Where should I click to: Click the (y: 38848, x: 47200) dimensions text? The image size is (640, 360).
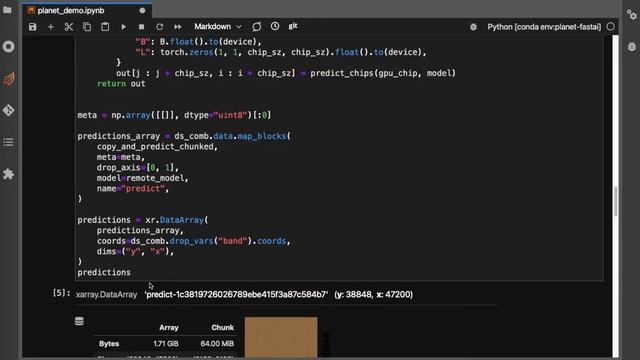pyautogui.click(x=373, y=295)
